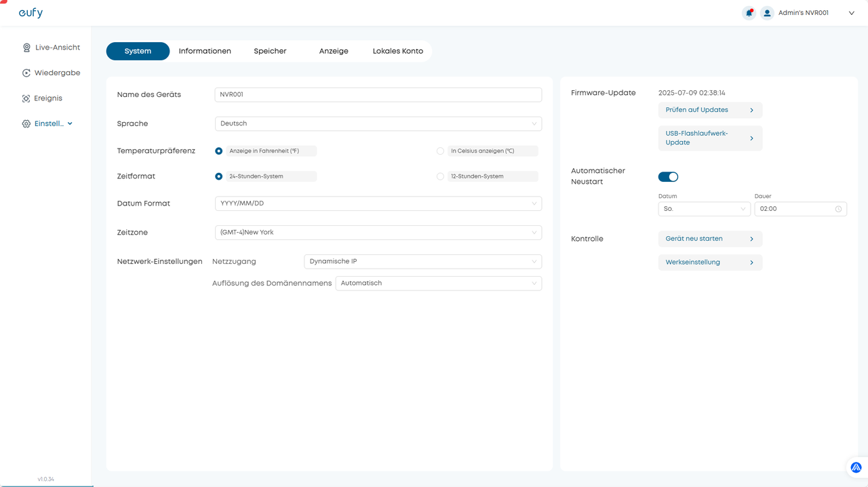
Task: Click Prüfen auf Updates button
Action: [709, 110]
